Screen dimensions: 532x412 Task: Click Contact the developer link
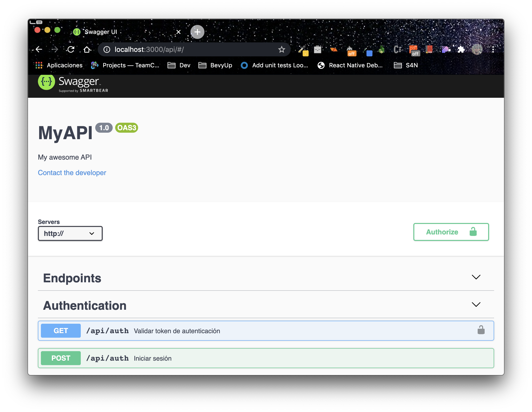[72, 173]
